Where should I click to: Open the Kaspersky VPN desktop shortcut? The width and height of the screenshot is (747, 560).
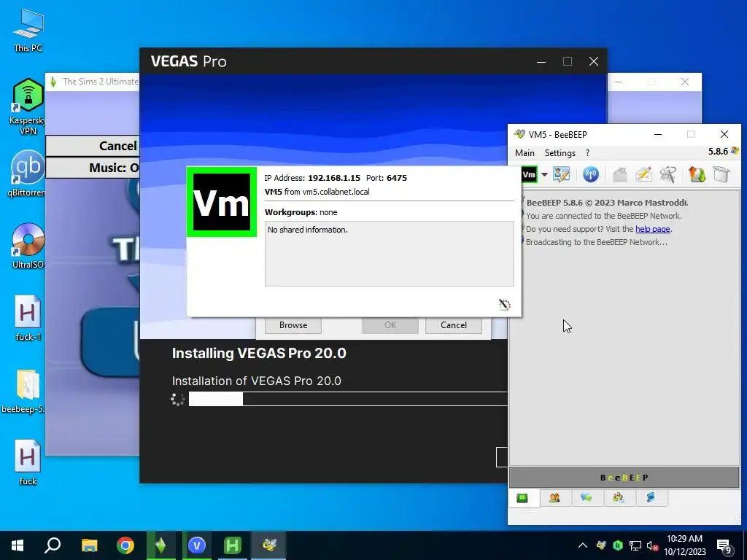(28, 106)
